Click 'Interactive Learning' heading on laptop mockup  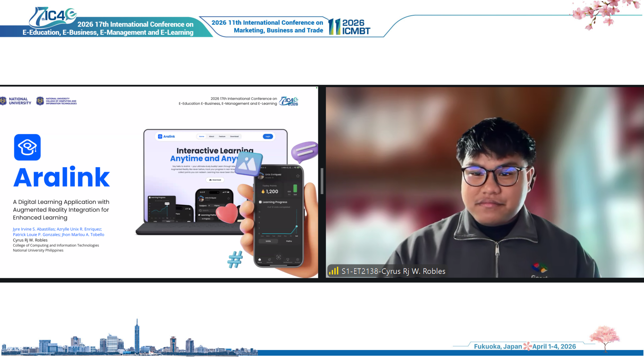pos(215,150)
